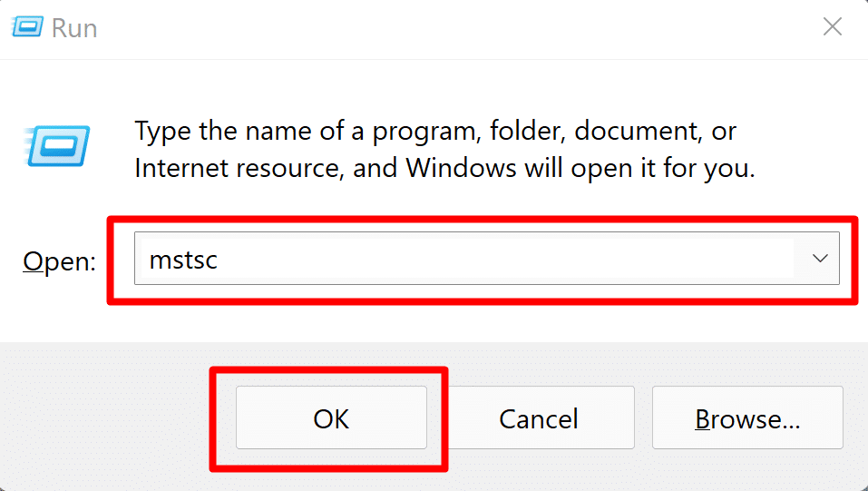Viewport: 868px width, 491px height.
Task: Click the Cancel button
Action: pos(539,418)
